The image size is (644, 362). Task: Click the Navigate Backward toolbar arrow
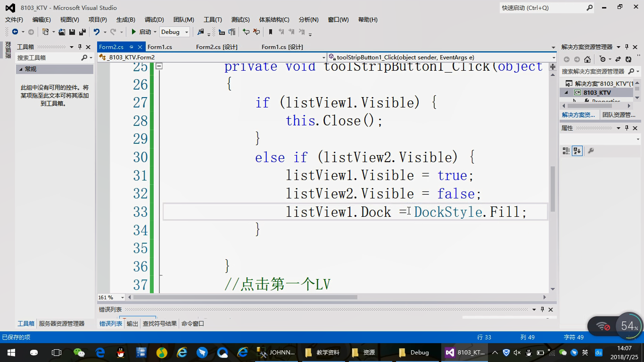click(15, 32)
